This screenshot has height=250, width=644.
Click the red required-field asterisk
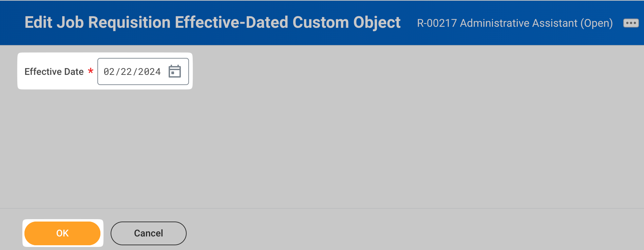coord(91,71)
